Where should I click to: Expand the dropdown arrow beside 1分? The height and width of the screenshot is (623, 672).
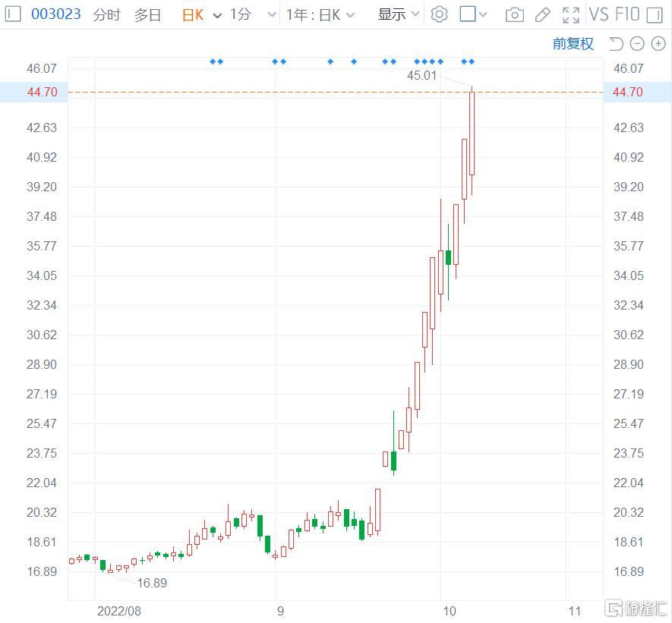(x=271, y=15)
